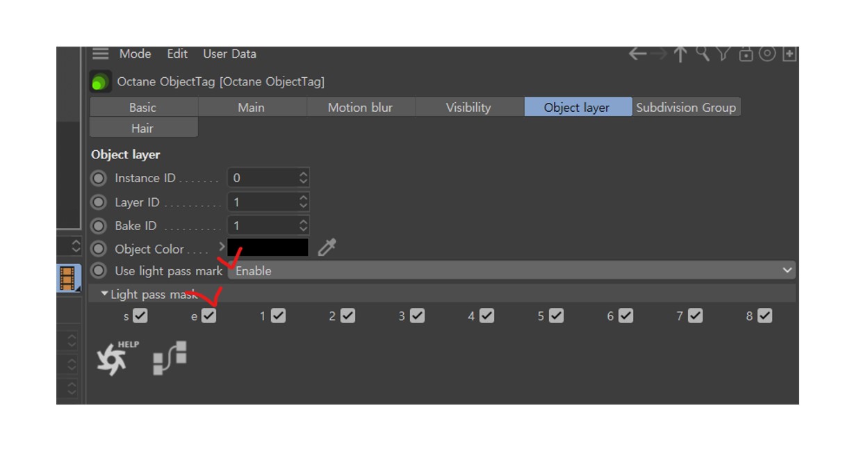Open the Mode menu
The image size is (868, 472).
point(135,54)
